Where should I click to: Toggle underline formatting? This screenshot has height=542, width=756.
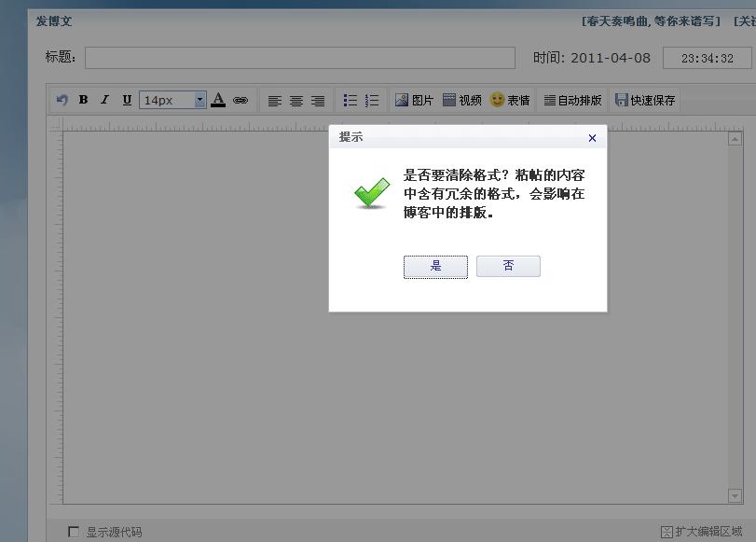tap(127, 100)
